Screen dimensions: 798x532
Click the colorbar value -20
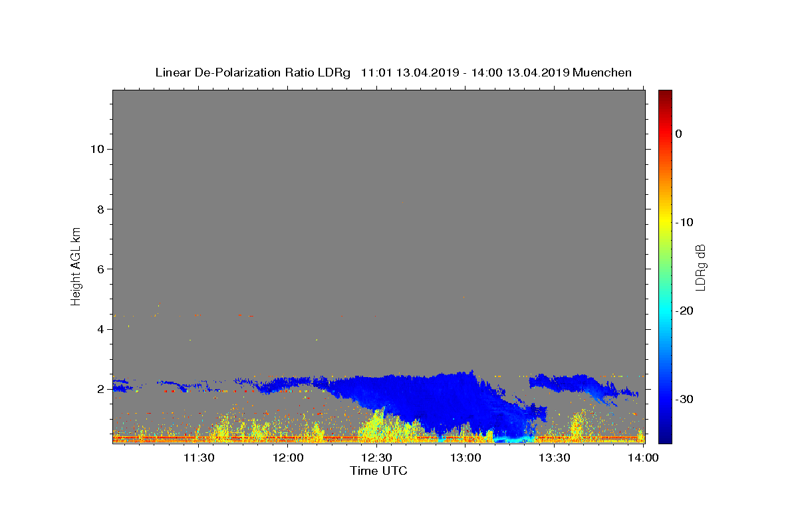(x=684, y=311)
